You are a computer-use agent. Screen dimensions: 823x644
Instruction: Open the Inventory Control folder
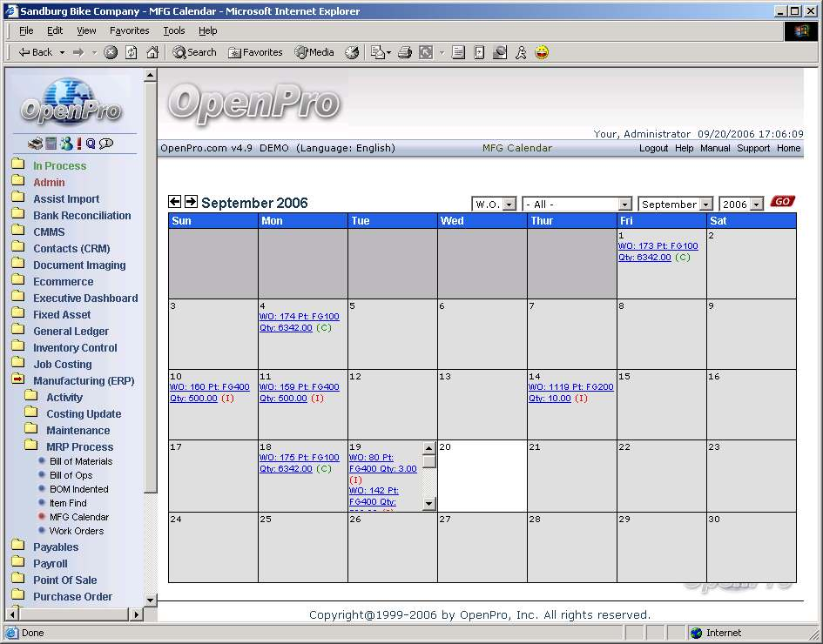click(x=75, y=347)
